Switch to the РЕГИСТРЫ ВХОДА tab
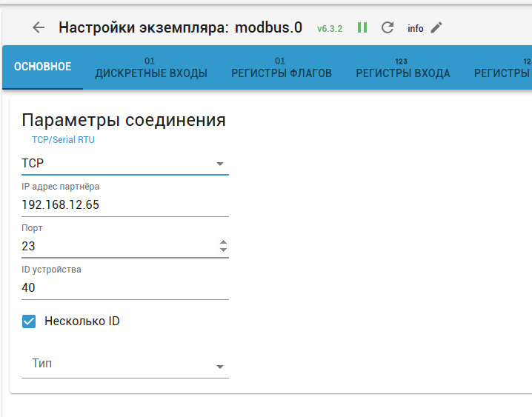 tap(402, 68)
